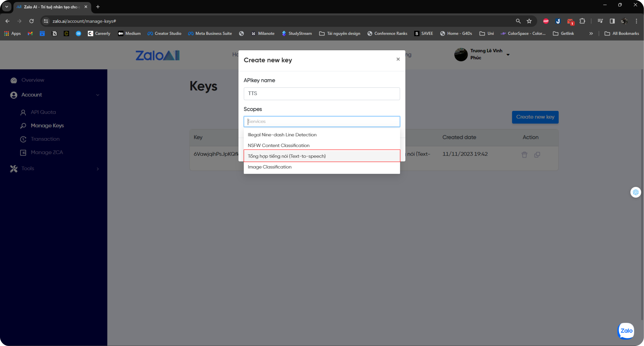Click the ZaloAI logo
This screenshot has width=644, height=346.
pyautogui.click(x=157, y=55)
